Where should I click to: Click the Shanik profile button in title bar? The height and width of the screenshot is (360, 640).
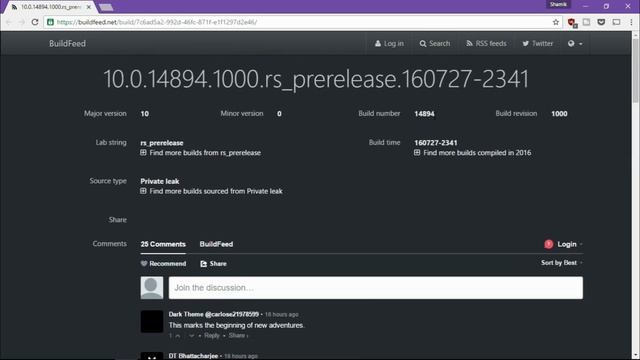click(558, 4)
